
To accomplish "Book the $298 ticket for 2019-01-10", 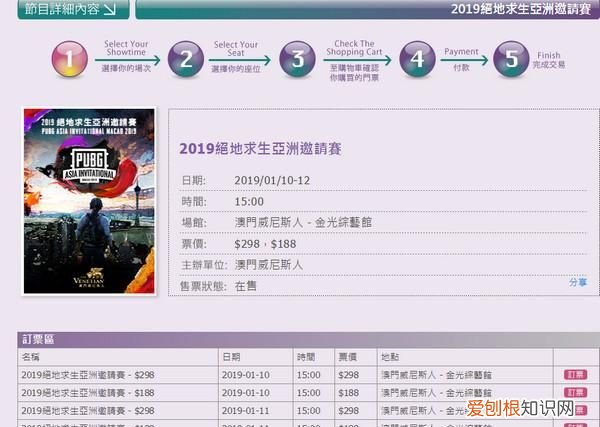I will click(576, 375).
